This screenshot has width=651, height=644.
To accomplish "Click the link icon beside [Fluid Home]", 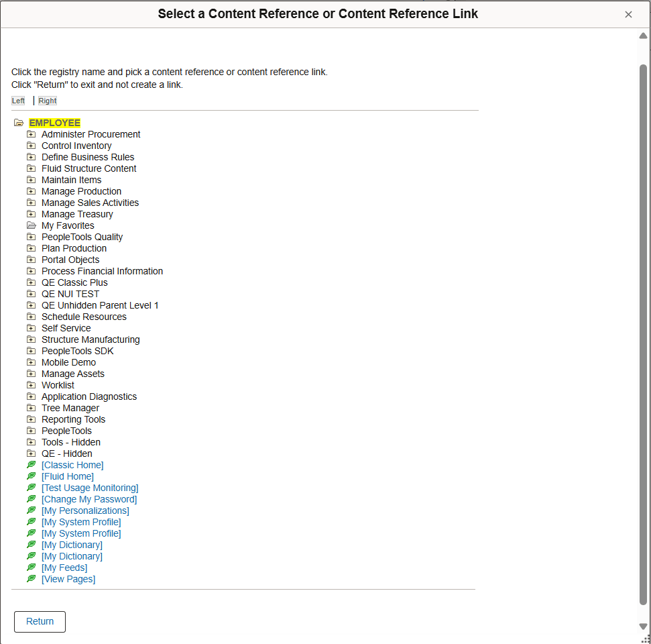I will click(31, 476).
